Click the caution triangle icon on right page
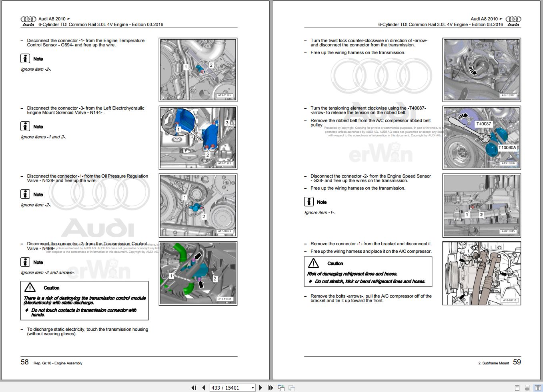Viewport: 543px width, 392px height. click(313, 263)
